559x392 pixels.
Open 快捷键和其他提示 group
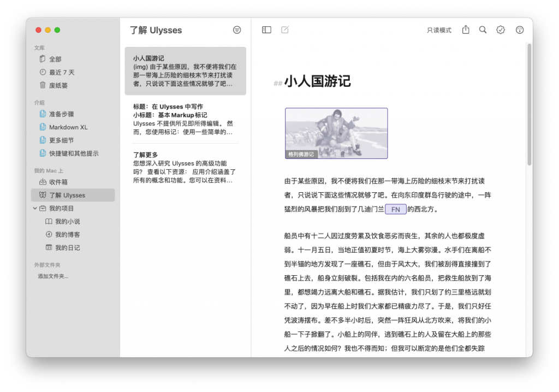[x=73, y=153]
